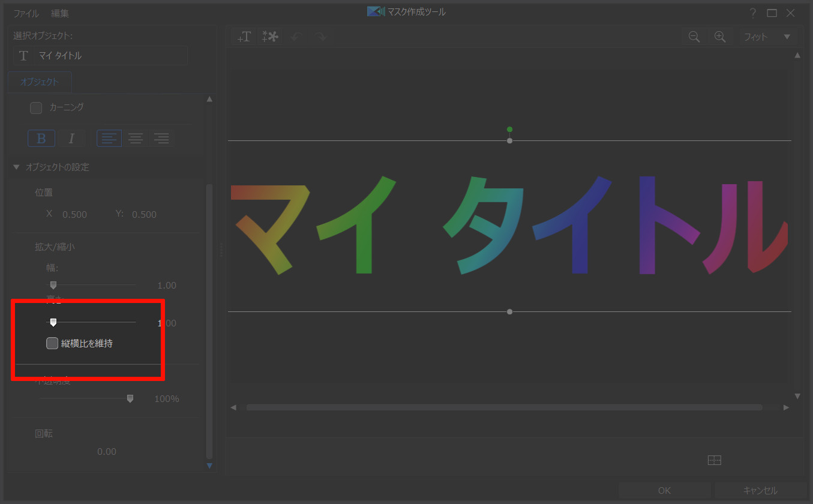813x504 pixels.
Task: Toggle bold B formatting
Action: pyautogui.click(x=41, y=139)
